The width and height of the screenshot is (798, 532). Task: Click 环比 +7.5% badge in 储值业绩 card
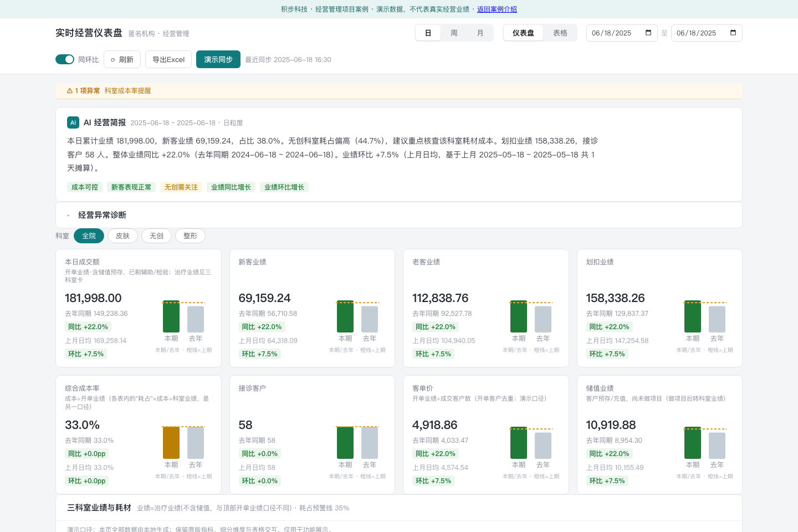[x=607, y=481]
